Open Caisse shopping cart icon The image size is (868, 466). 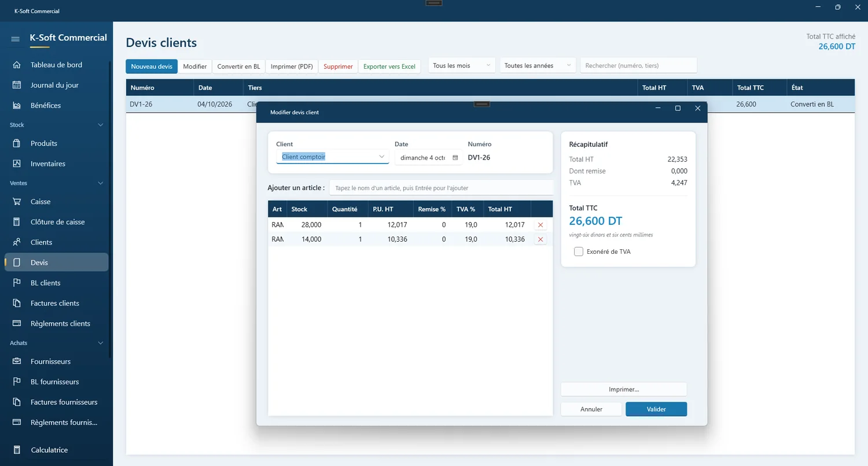point(17,202)
